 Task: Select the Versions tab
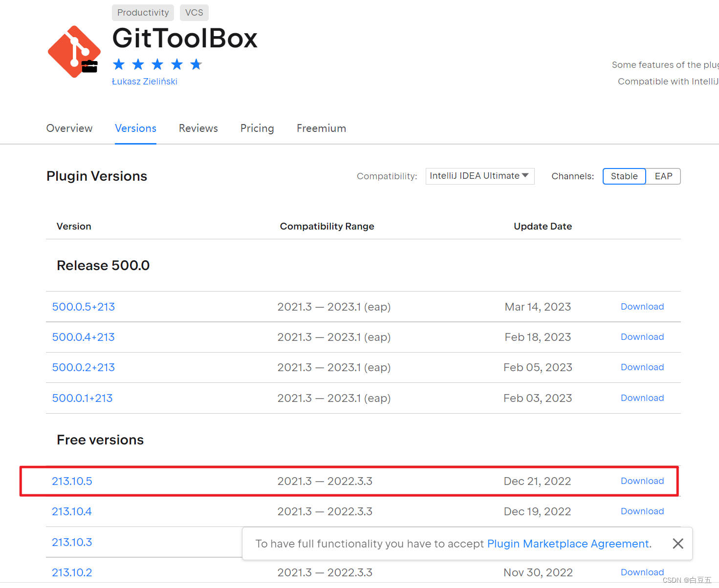[x=135, y=128]
